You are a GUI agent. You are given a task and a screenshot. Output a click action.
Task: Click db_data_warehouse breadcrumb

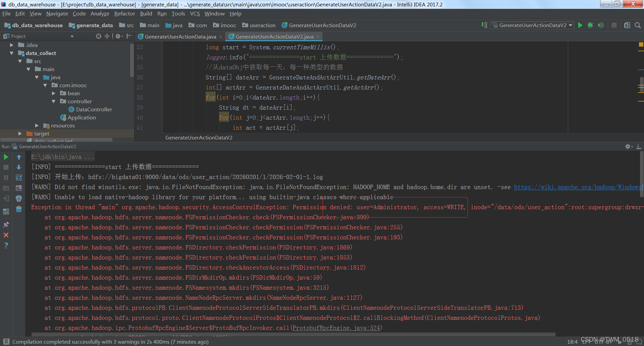(x=34, y=25)
